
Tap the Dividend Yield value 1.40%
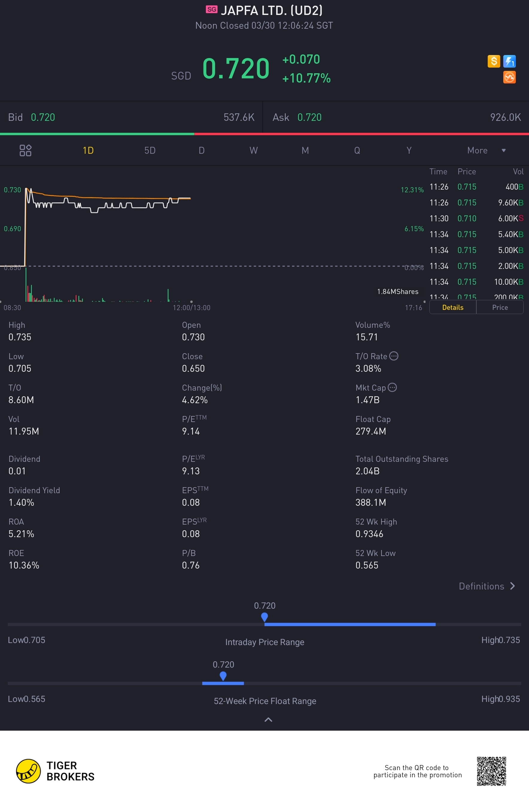coord(21,502)
